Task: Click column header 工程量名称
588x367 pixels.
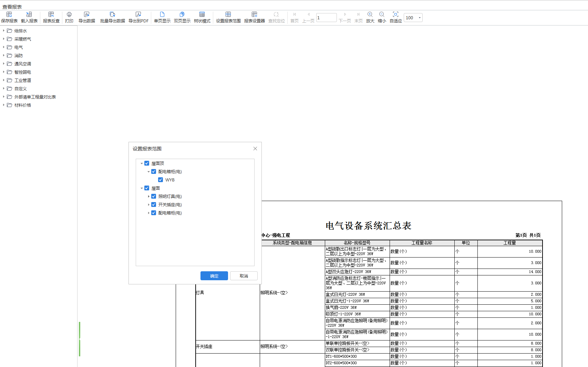Action: 422,243
